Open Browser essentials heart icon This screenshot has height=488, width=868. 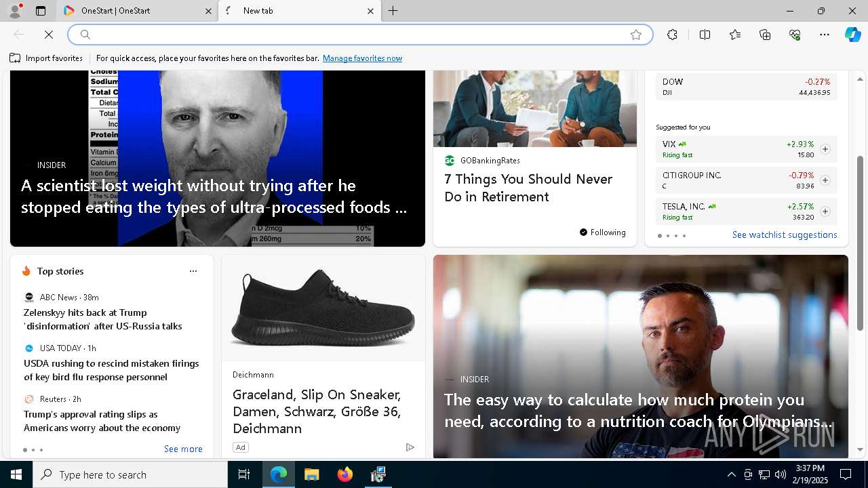(x=795, y=35)
